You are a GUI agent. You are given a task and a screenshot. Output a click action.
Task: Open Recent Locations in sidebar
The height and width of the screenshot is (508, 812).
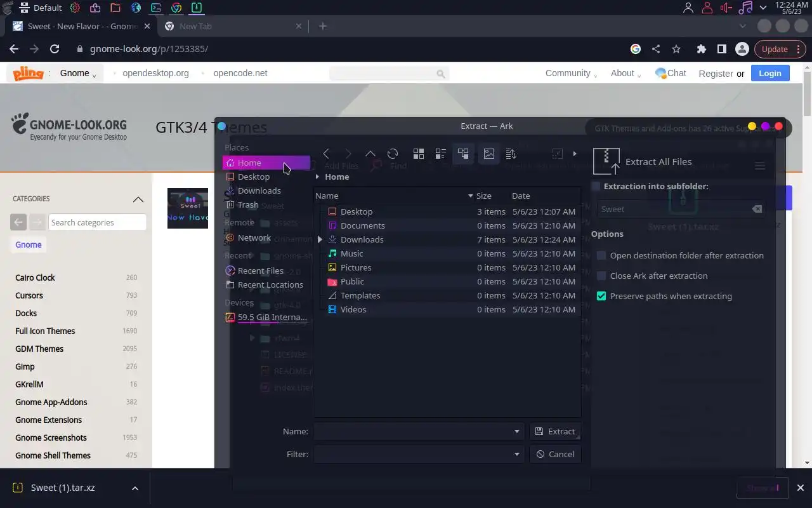(x=266, y=284)
